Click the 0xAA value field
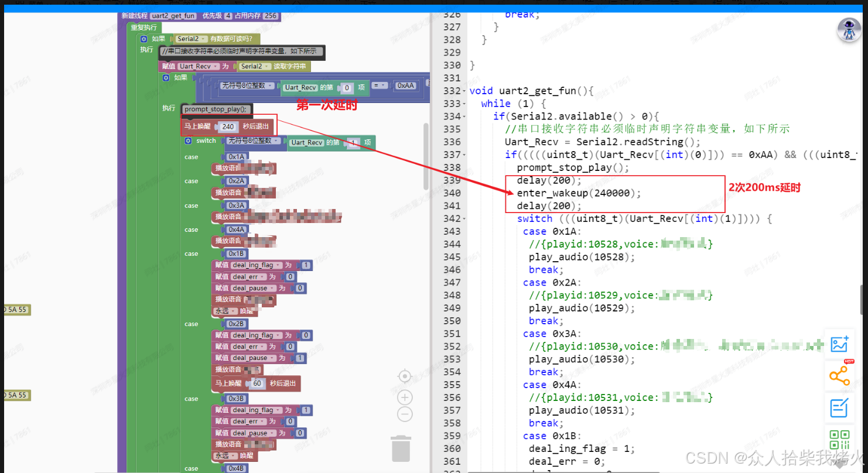 406,85
